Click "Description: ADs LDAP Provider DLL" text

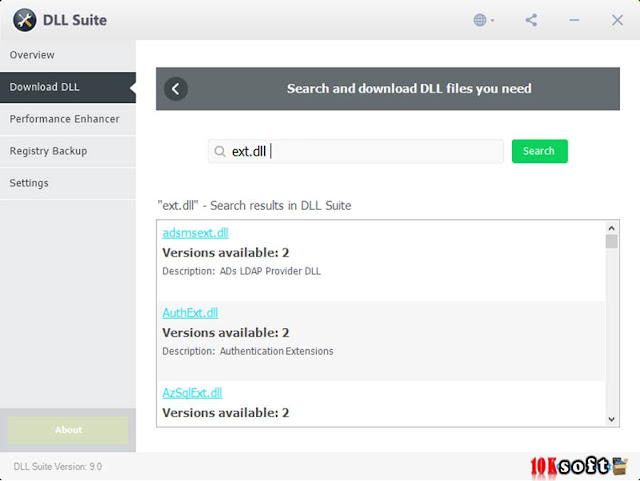[x=242, y=271]
